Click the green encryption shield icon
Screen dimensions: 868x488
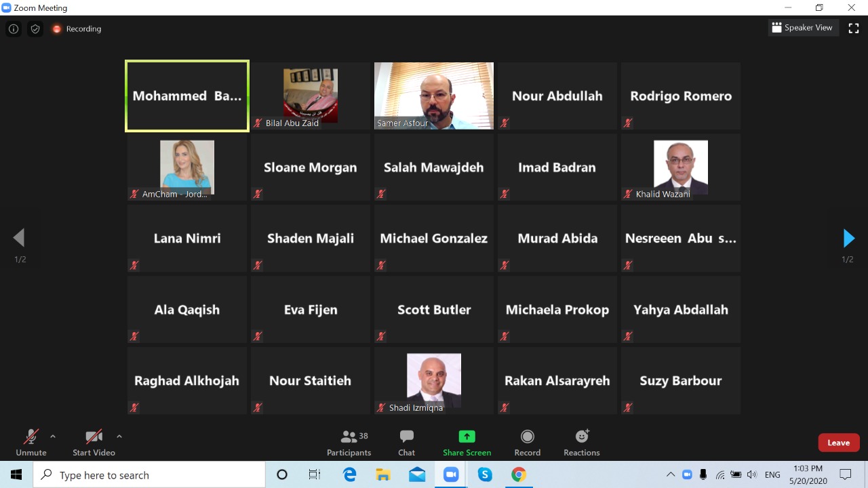pyautogui.click(x=35, y=29)
